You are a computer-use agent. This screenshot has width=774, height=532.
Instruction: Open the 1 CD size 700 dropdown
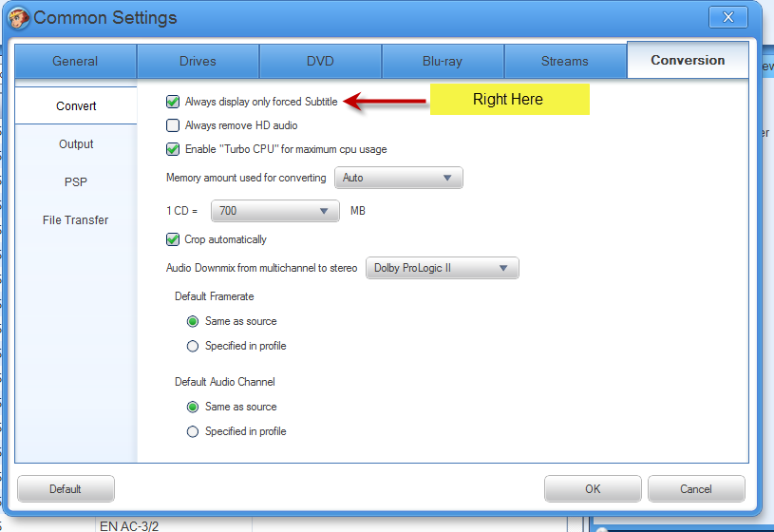coord(275,211)
